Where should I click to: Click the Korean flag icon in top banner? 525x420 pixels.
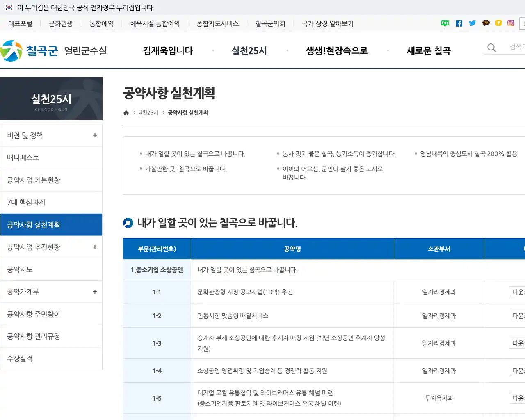tap(9, 7)
